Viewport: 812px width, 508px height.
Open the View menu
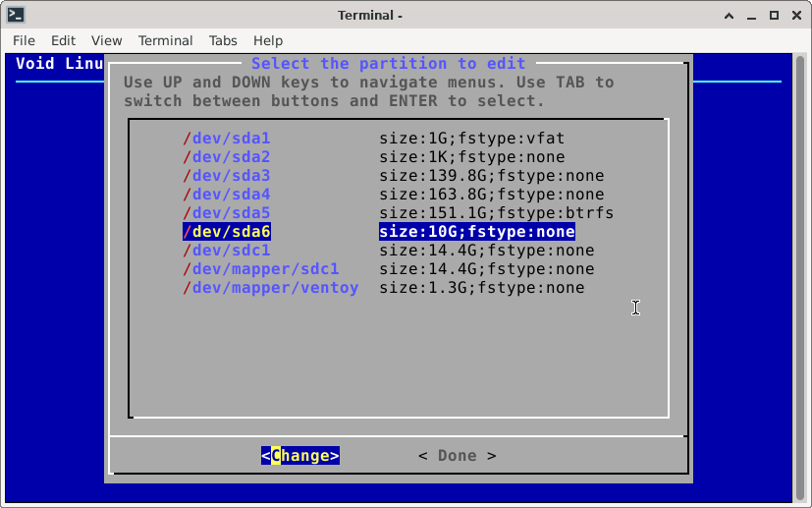106,40
